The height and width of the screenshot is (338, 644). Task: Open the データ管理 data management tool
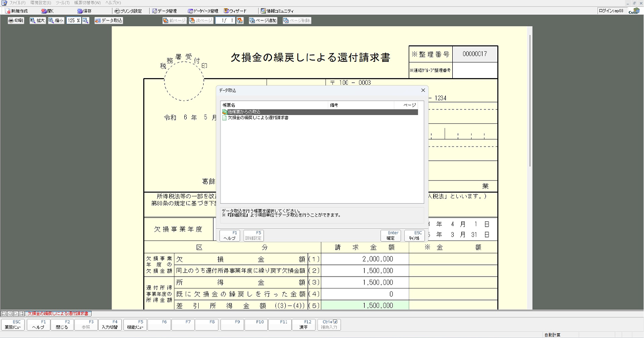[164, 11]
